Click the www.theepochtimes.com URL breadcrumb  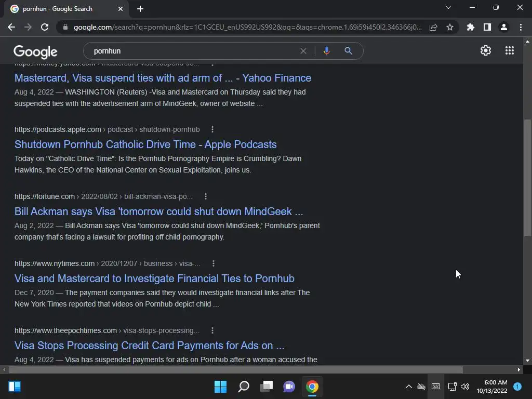(x=107, y=330)
